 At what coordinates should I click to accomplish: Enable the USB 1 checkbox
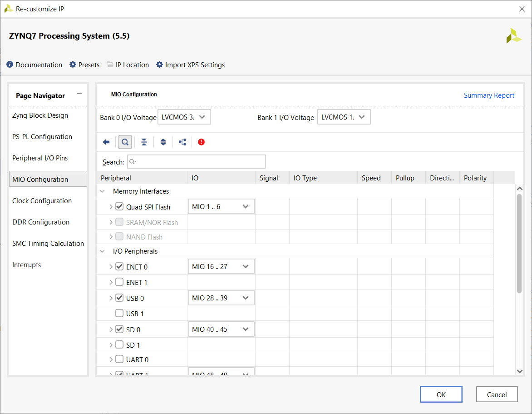119,313
